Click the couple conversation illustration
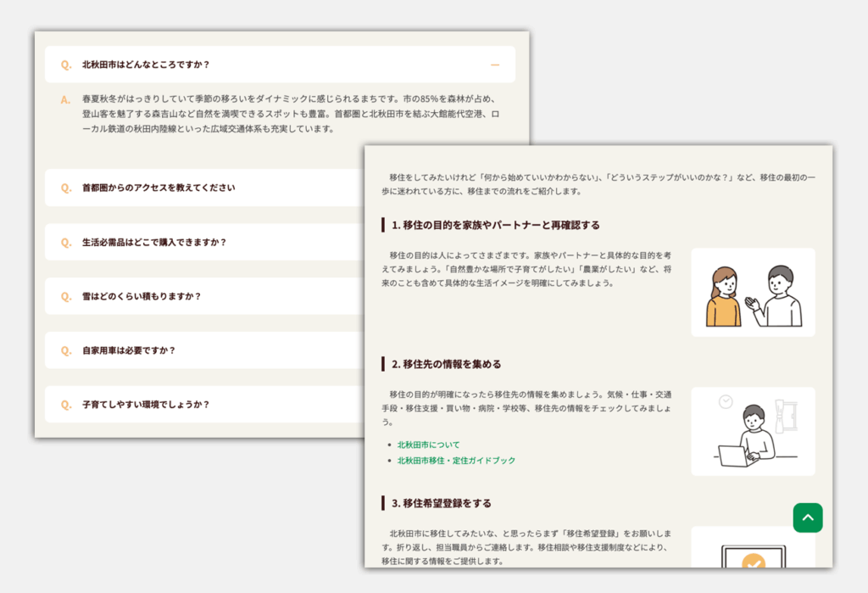The width and height of the screenshot is (868, 593). pyautogui.click(x=753, y=292)
